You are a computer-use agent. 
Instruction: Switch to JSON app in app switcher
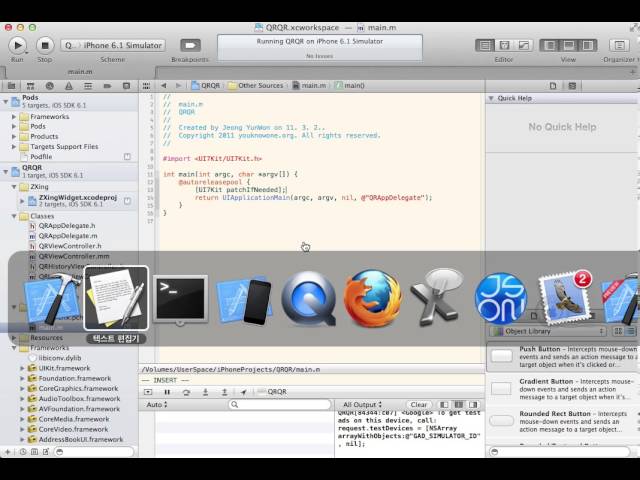[x=500, y=298]
